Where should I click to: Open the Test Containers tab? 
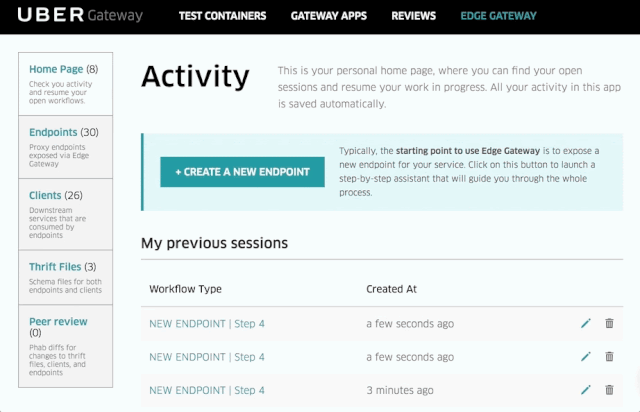tap(222, 16)
